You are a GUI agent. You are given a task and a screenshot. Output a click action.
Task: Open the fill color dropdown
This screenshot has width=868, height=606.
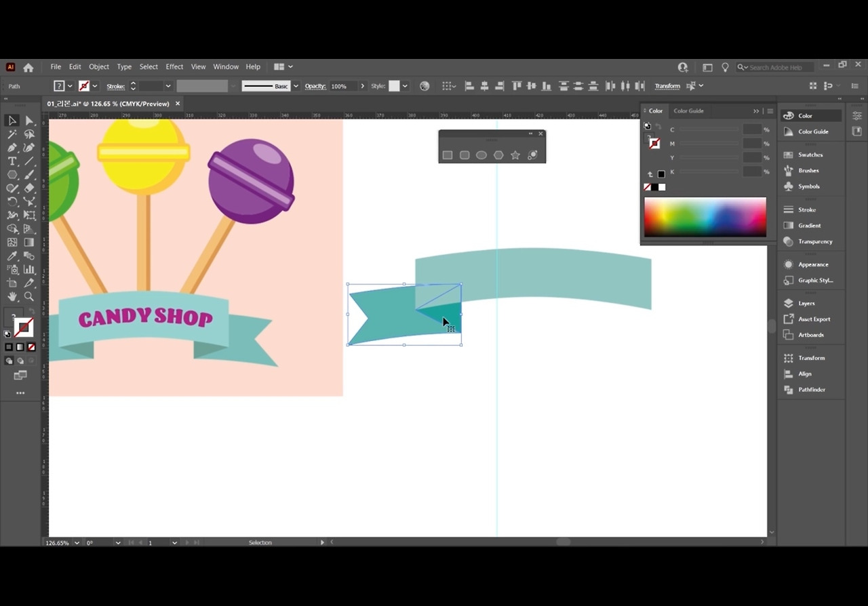pyautogui.click(x=70, y=86)
